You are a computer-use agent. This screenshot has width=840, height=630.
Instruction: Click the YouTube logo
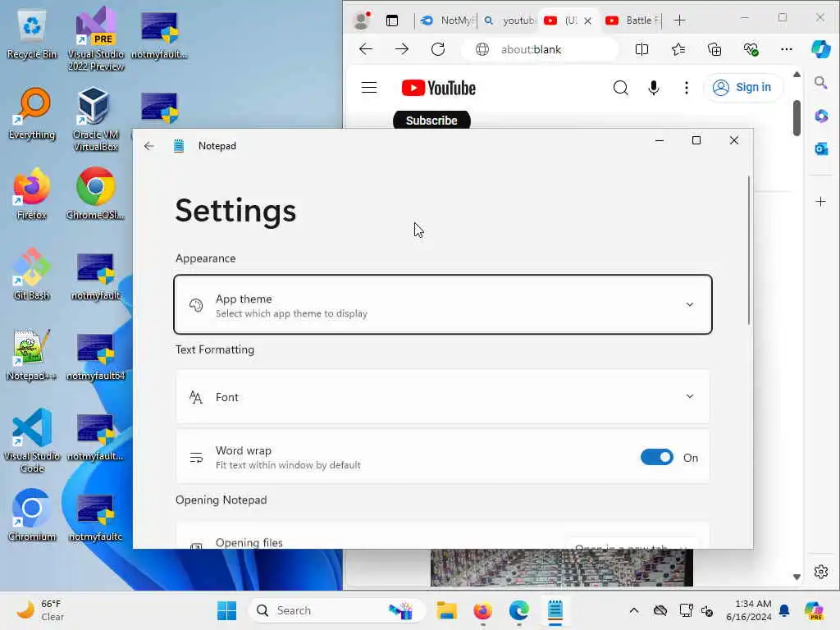click(438, 88)
